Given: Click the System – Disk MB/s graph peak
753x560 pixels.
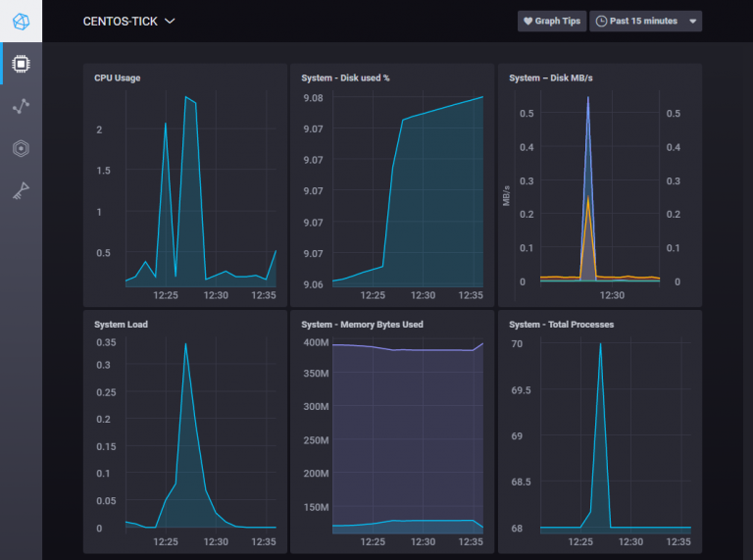Looking at the screenshot, I should [x=588, y=98].
